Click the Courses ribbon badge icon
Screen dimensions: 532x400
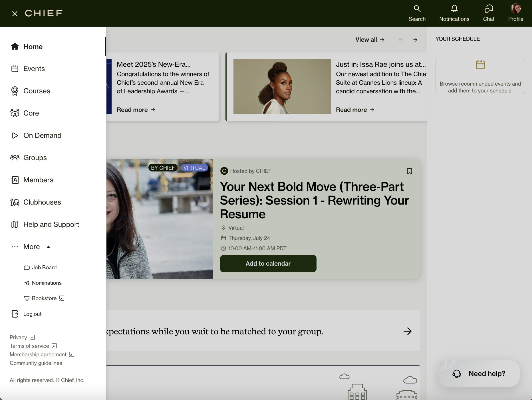coord(15,91)
